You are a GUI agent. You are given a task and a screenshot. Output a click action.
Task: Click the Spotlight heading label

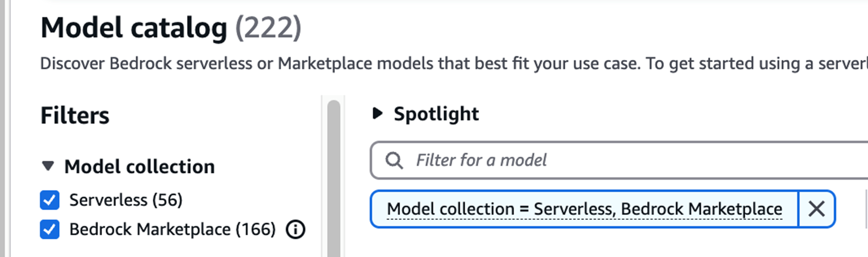436,114
